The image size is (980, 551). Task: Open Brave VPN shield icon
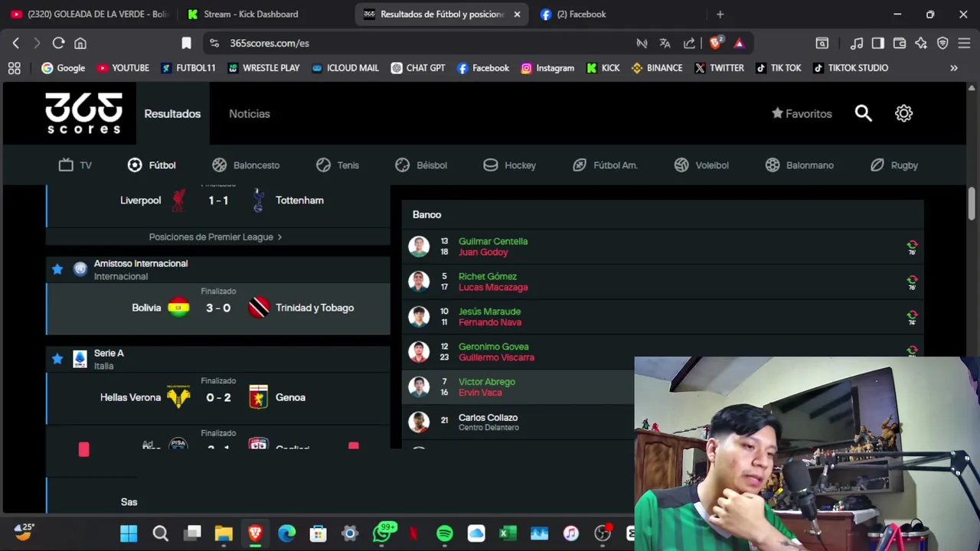pos(942,43)
